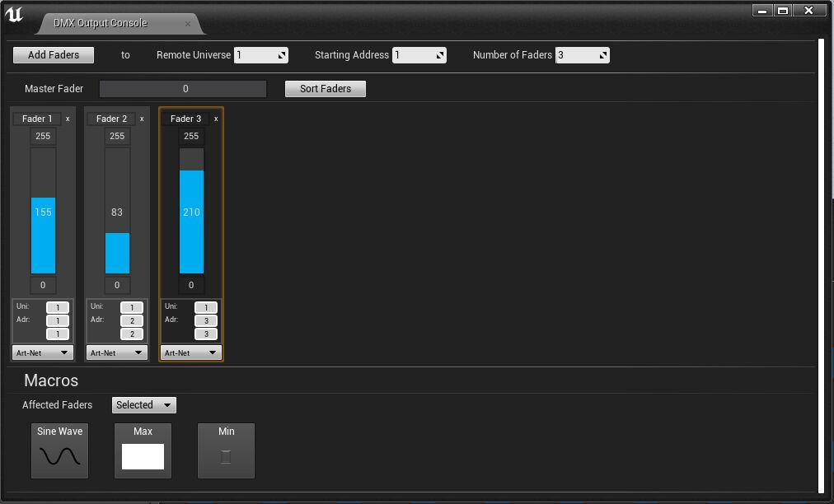
Task: Click Fader 1 slider showing 155
Action: pos(43,211)
